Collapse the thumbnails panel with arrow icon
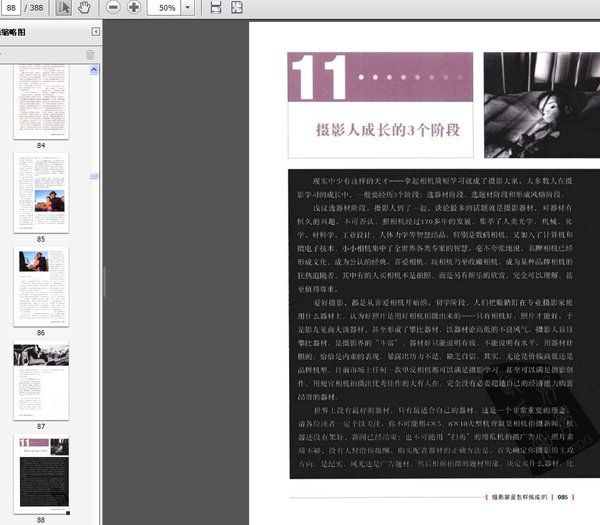 (96, 32)
